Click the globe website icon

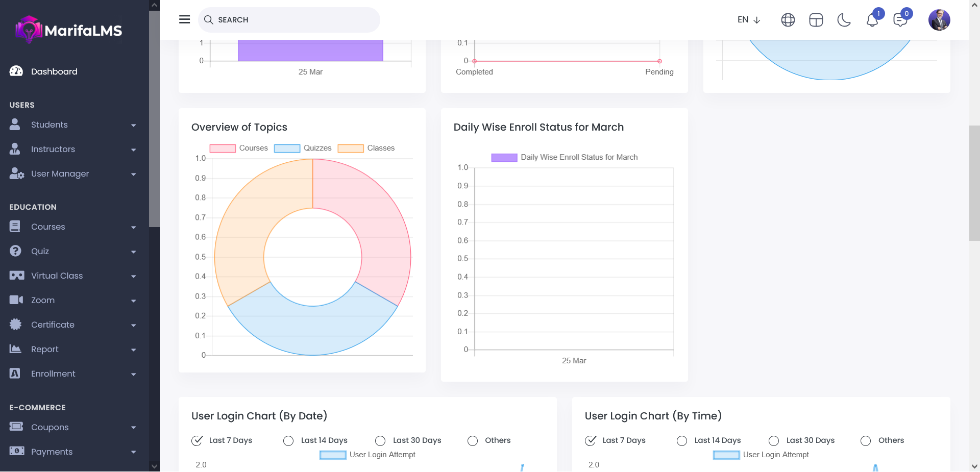pos(788,20)
